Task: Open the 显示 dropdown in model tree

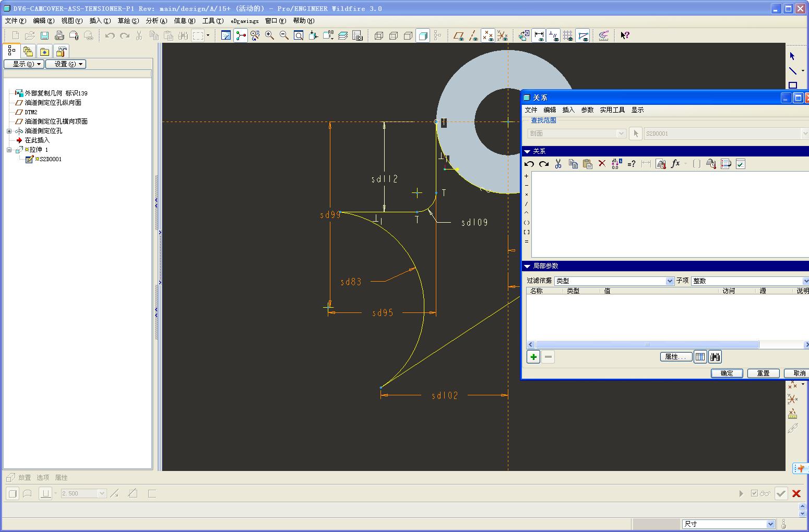Action: 23,64
